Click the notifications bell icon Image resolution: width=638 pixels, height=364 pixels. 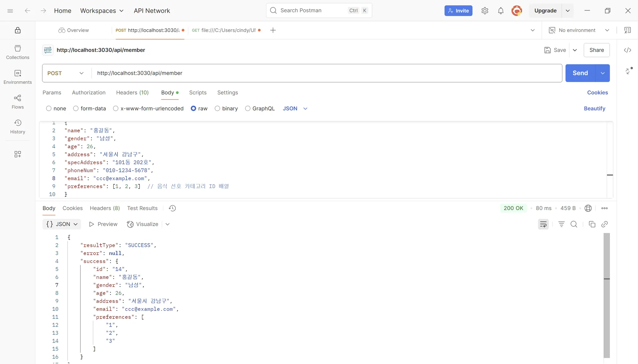coord(501,11)
